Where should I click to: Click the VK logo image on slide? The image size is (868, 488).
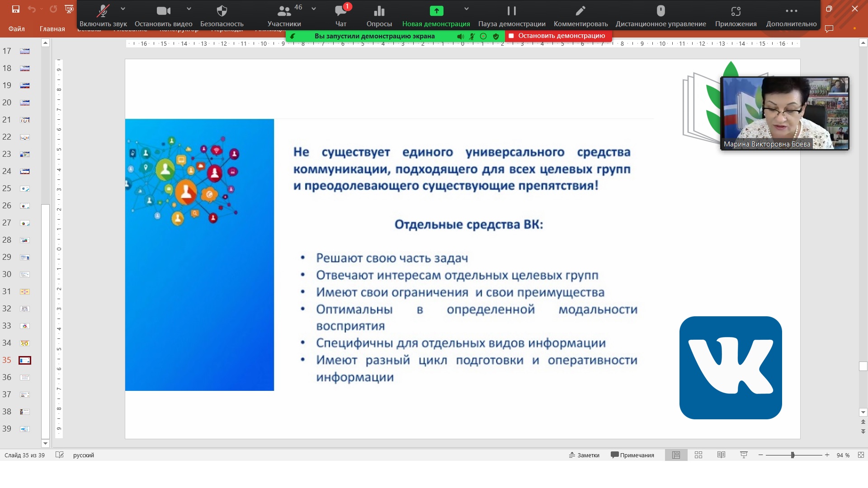pyautogui.click(x=731, y=368)
